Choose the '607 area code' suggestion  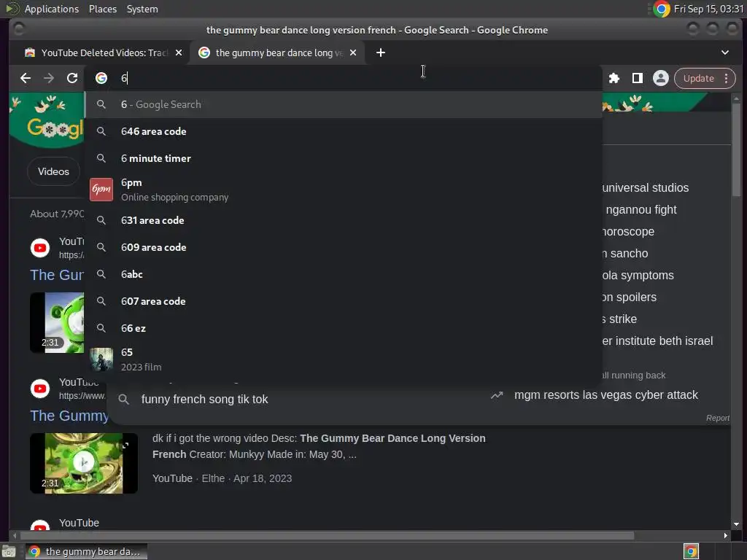(x=343, y=301)
